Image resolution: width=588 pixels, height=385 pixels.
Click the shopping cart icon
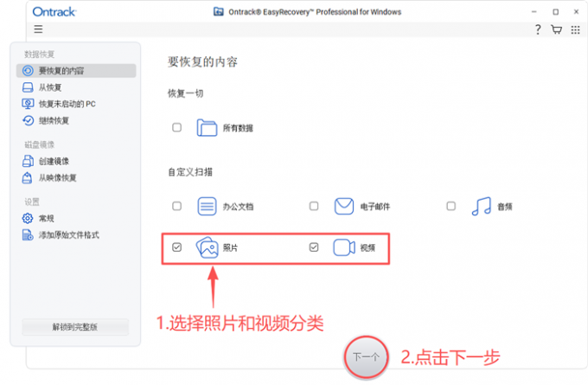point(557,29)
